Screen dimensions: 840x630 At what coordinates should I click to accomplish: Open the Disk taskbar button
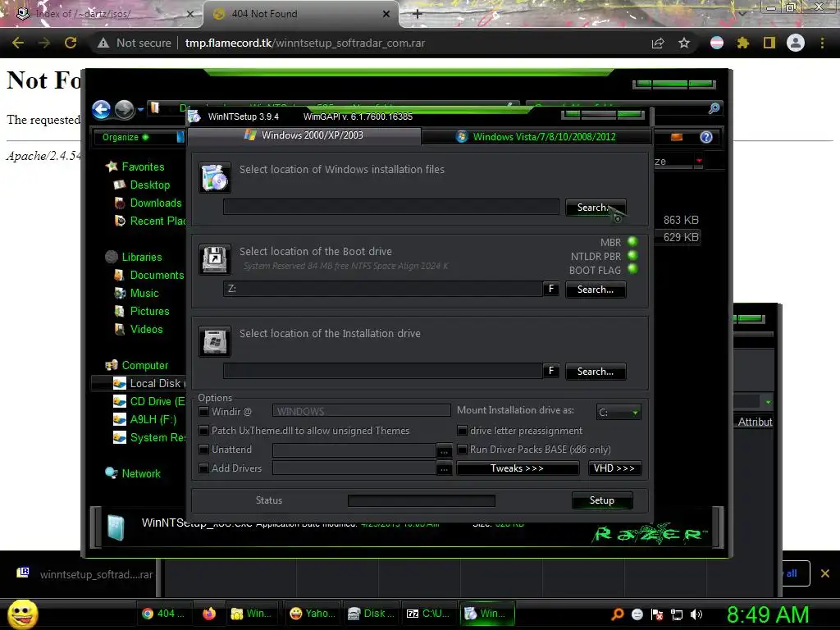tap(371, 614)
